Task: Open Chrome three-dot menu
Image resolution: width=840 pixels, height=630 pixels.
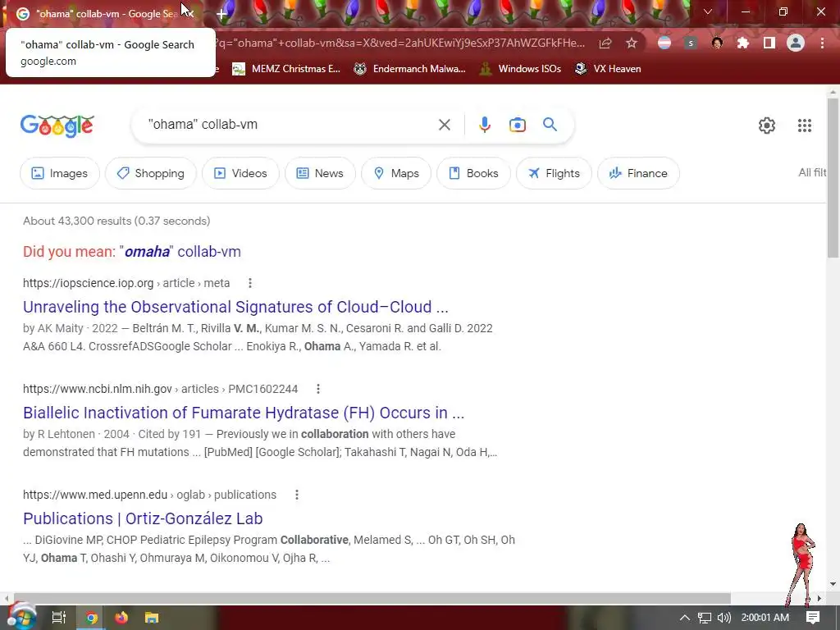Action: 822,43
